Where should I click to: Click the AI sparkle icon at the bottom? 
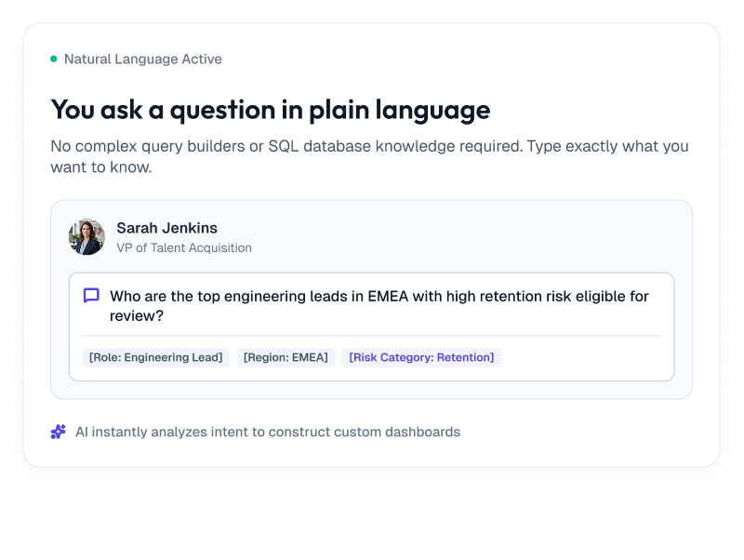[59, 432]
